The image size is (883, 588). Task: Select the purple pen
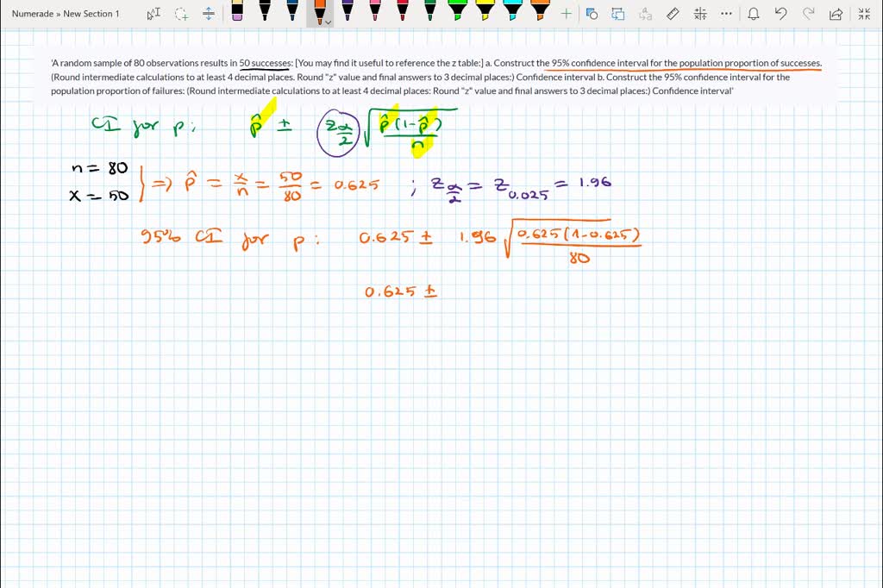point(348,14)
